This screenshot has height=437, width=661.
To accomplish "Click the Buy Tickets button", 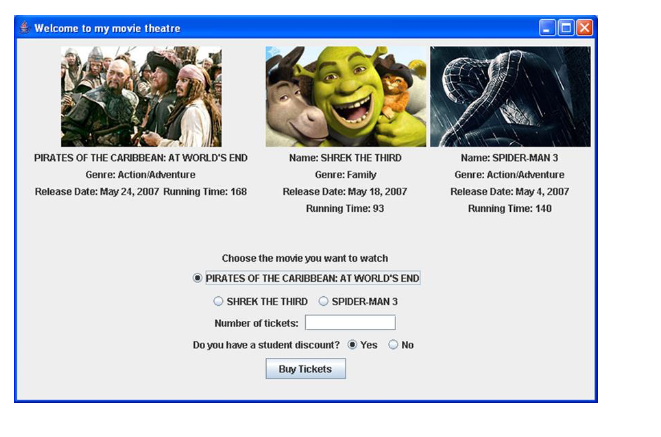I will tap(306, 369).
